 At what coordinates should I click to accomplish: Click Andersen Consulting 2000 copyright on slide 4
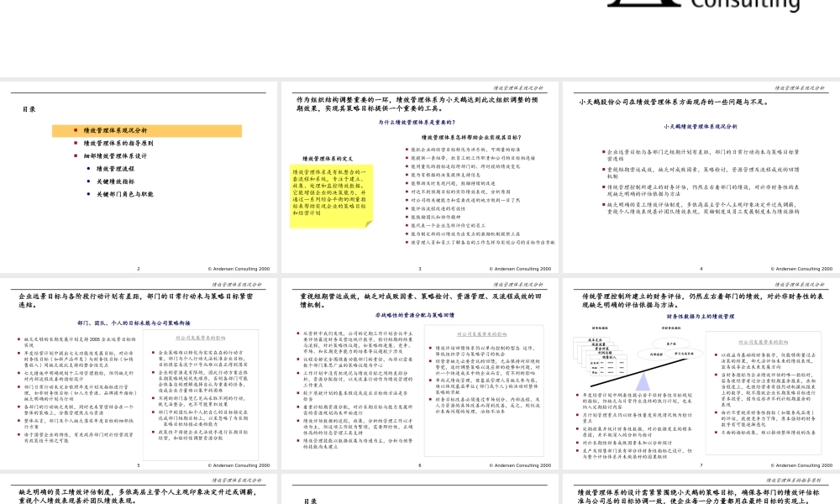(801, 269)
